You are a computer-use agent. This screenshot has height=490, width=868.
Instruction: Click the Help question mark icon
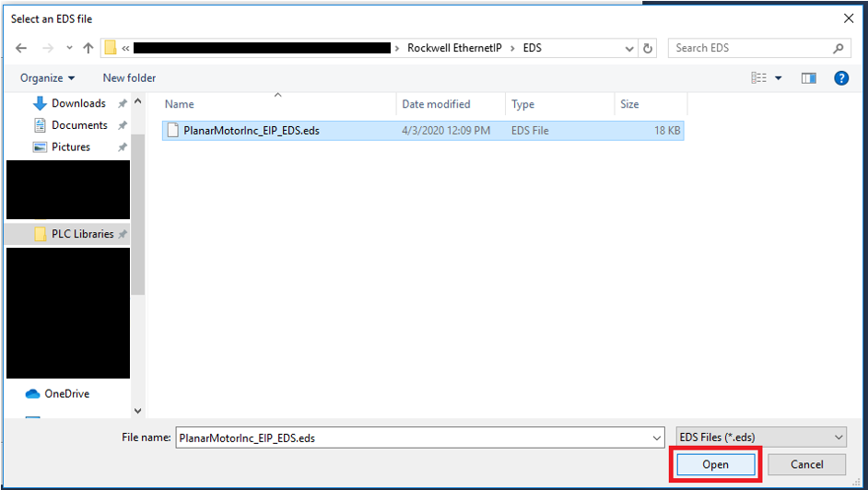pos(840,78)
